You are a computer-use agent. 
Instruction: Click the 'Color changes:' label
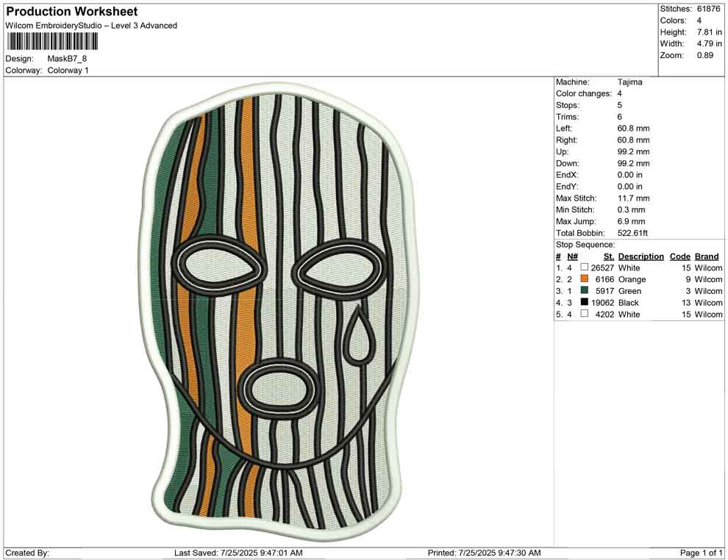coord(584,94)
